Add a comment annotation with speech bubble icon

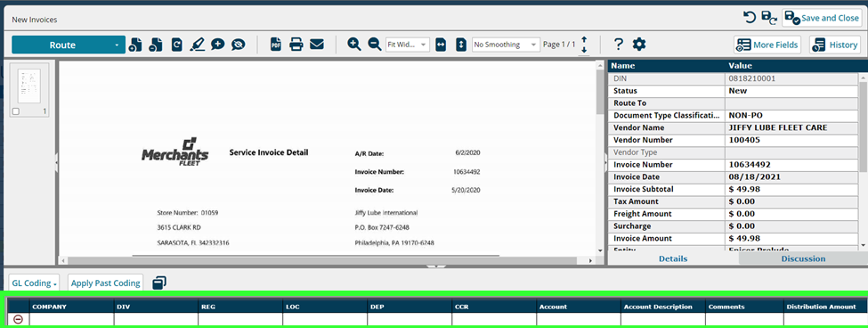click(x=217, y=45)
